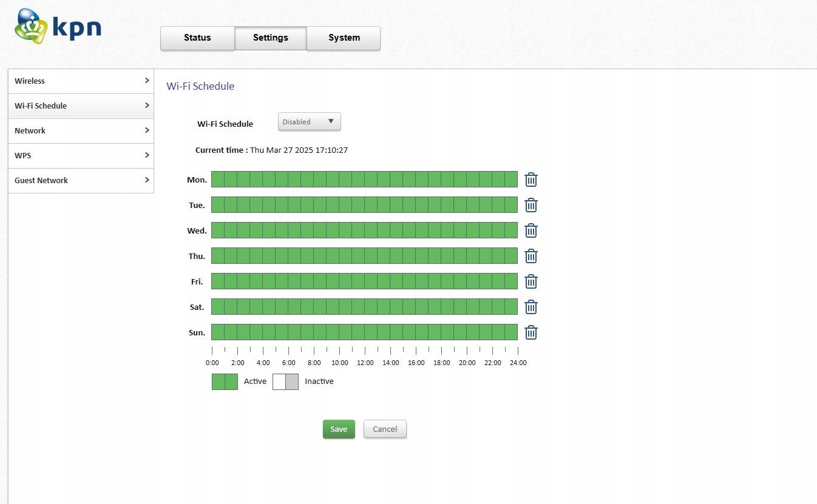817x504 pixels.
Task: Delete Saturday's schedule with trash icon
Action: click(x=531, y=307)
